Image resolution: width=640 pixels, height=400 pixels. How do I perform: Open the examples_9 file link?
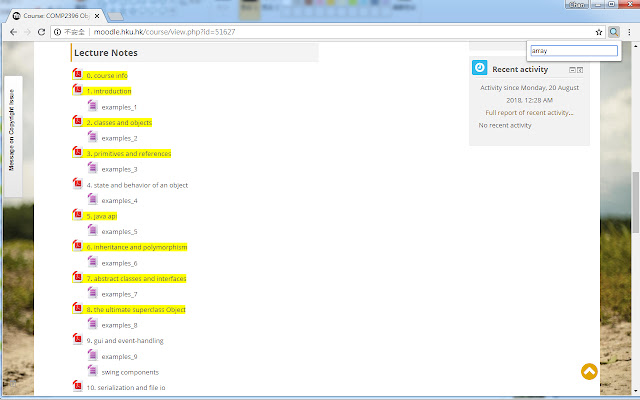(119, 357)
